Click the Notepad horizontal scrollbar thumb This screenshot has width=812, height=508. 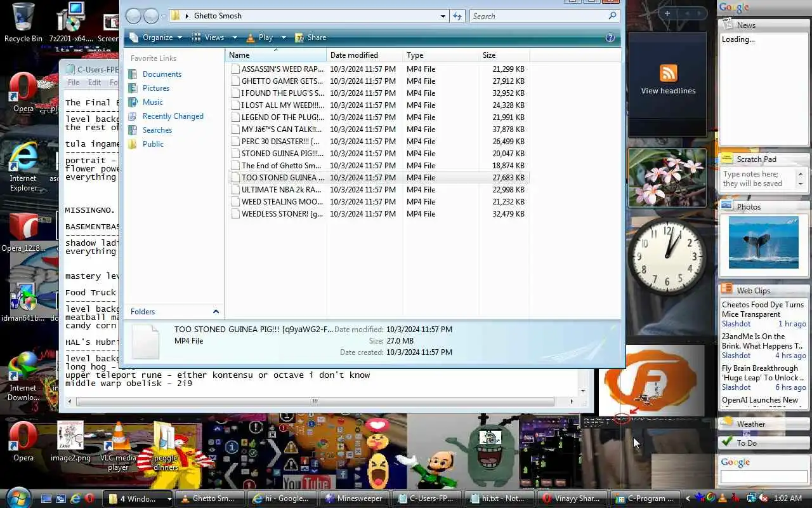[315, 401]
